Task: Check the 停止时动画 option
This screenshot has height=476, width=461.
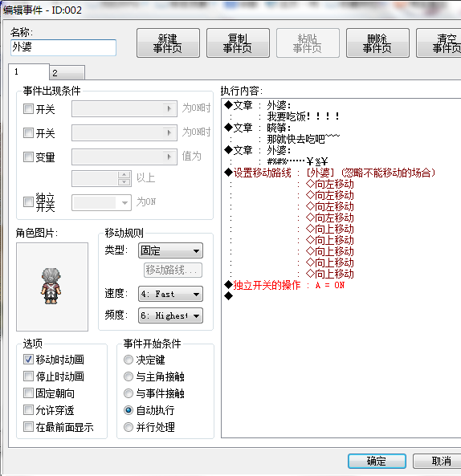Action: click(28, 376)
